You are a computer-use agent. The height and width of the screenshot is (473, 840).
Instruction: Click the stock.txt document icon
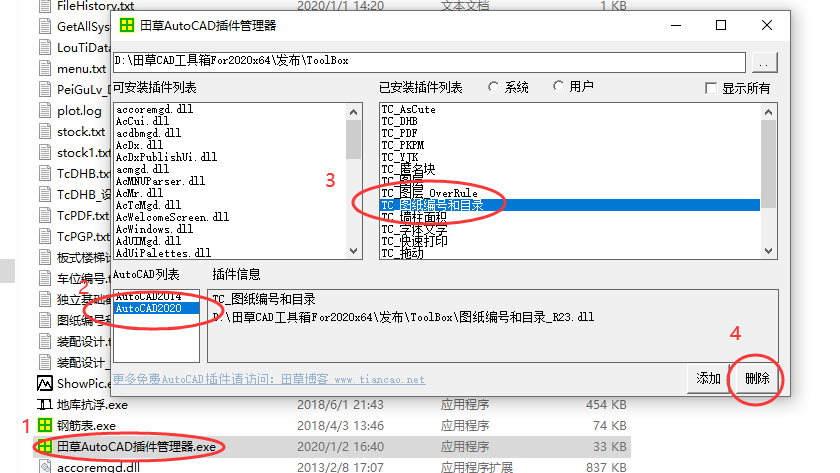pyautogui.click(x=45, y=131)
